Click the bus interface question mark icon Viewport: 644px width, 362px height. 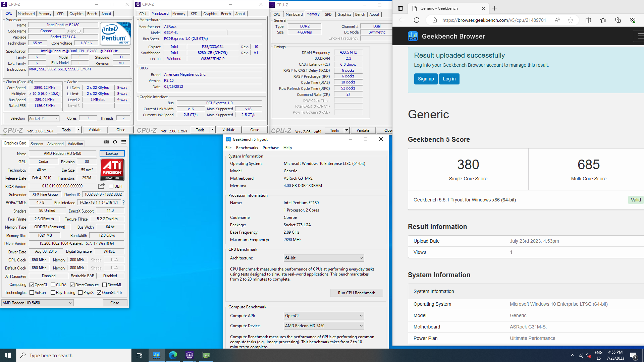(123, 202)
